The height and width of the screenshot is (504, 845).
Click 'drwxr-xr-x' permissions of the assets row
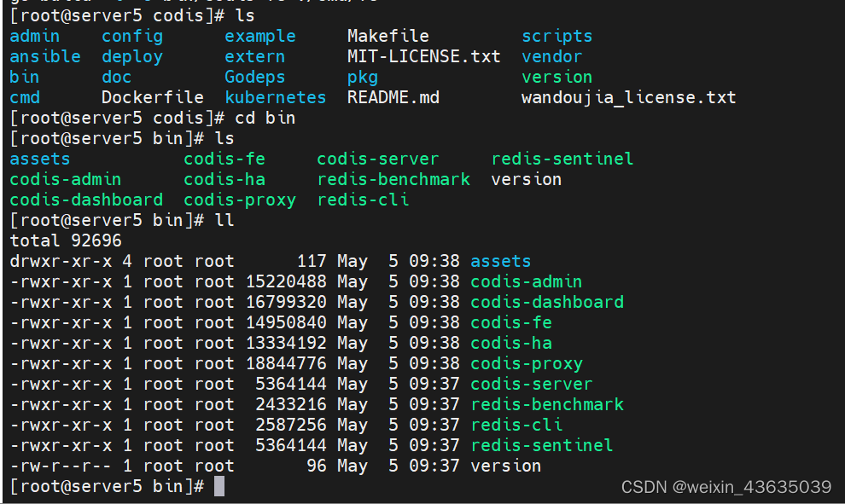pos(61,261)
